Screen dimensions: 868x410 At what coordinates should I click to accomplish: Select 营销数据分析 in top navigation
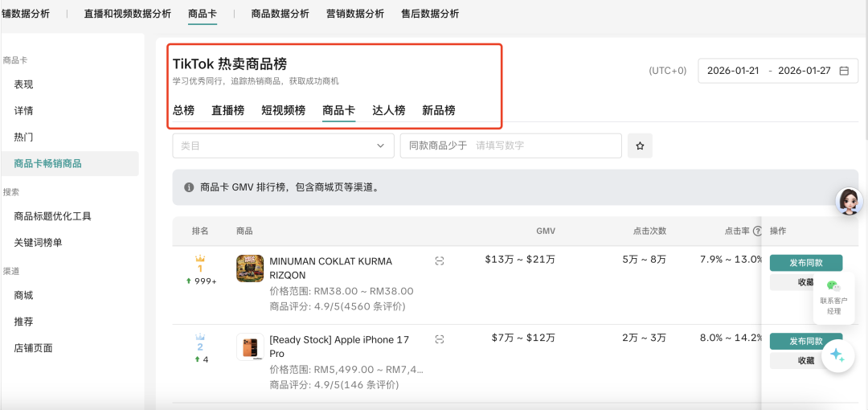pos(355,14)
